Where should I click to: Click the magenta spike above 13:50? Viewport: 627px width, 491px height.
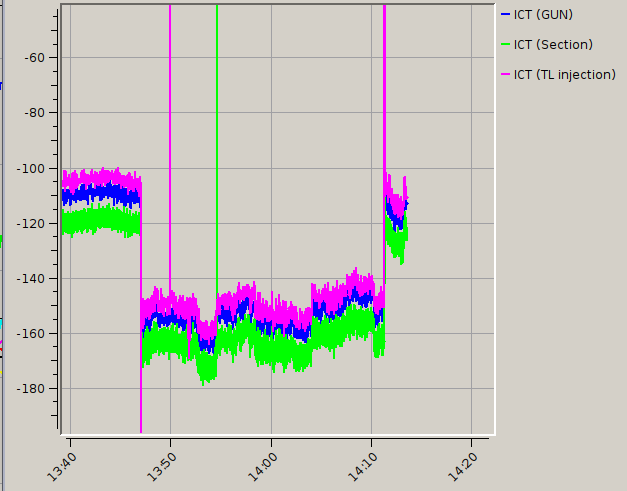click(x=170, y=150)
